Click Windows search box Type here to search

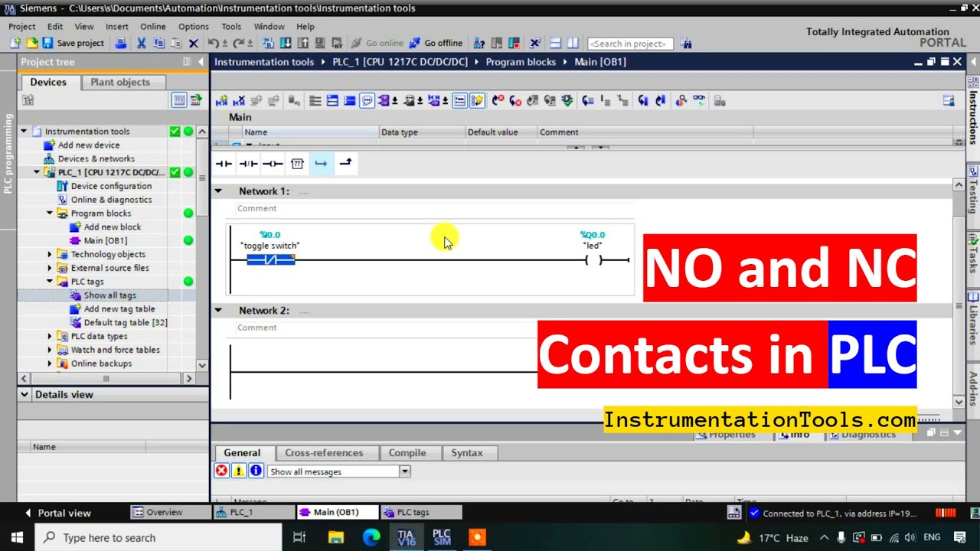pos(157,537)
